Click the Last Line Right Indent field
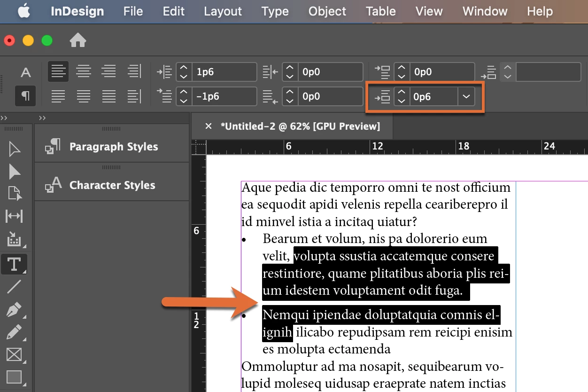The width and height of the screenshot is (588, 392). click(x=331, y=96)
